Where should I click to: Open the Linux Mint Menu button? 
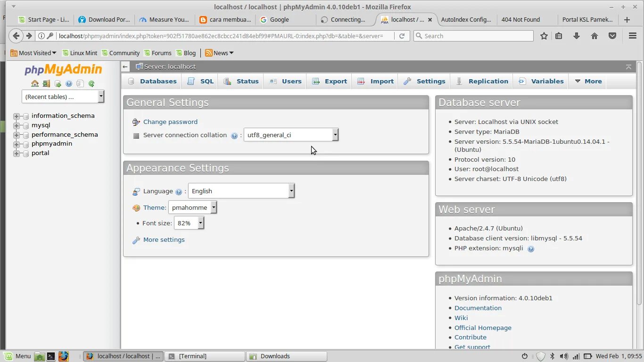(18, 356)
